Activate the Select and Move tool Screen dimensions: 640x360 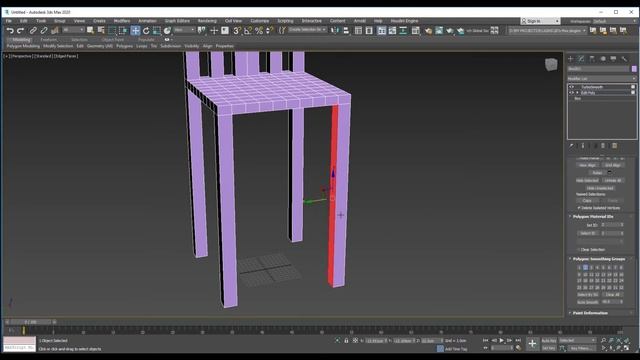tap(135, 31)
